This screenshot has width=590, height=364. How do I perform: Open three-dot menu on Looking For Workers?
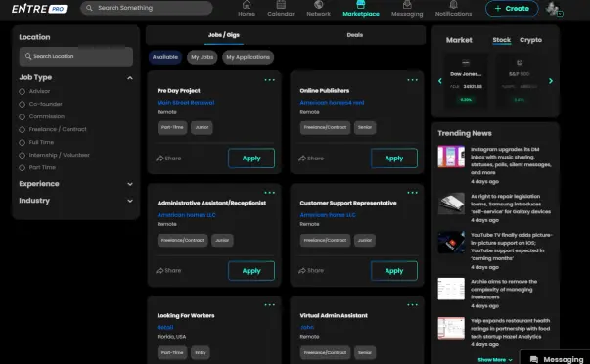269,305
